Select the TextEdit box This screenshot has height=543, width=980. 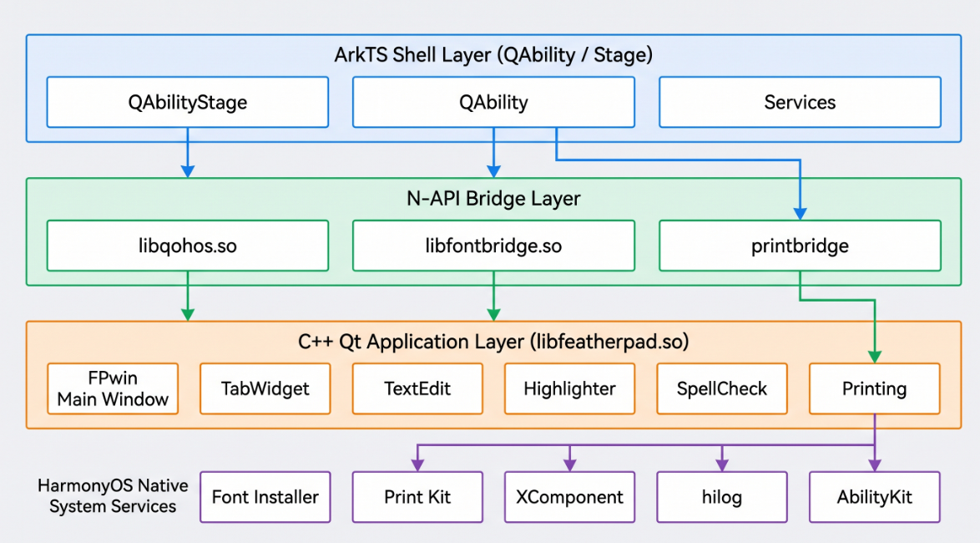pos(417,388)
